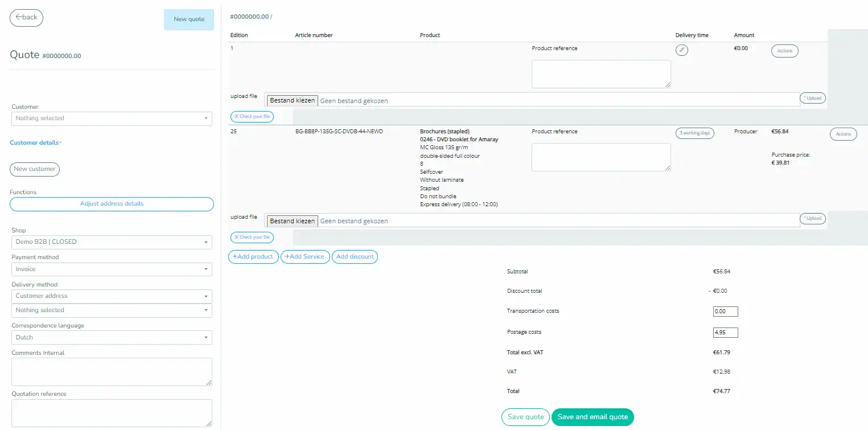Image resolution: width=868 pixels, height=430 pixels.
Task: Click Adjust address details button
Action: 112,204
